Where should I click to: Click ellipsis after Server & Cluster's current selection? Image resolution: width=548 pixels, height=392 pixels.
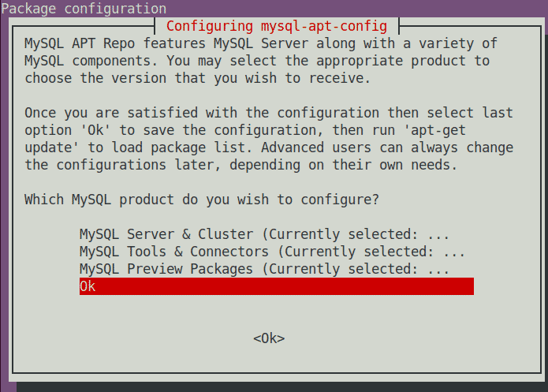click(x=438, y=234)
